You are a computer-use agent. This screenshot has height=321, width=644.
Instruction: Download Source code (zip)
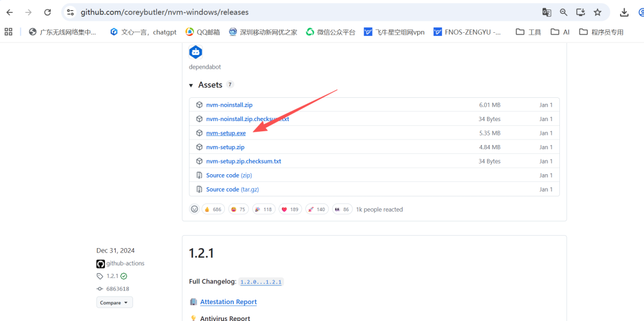click(x=229, y=175)
